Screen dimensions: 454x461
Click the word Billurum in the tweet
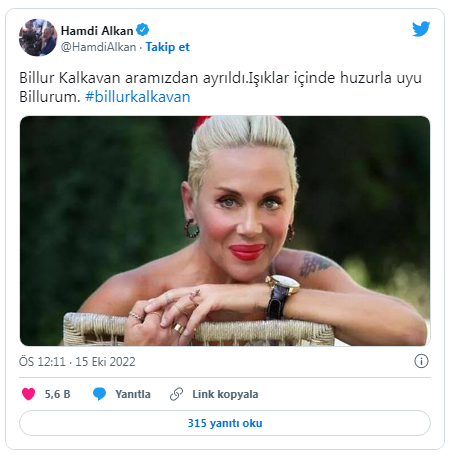(49, 97)
